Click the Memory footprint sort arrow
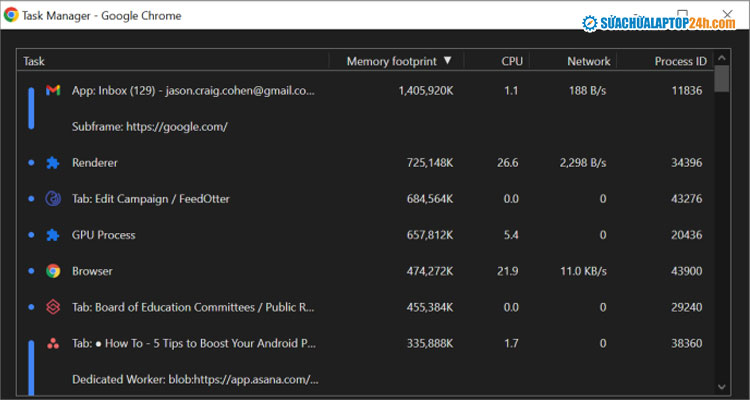This screenshot has height=400, width=750. coord(447,61)
